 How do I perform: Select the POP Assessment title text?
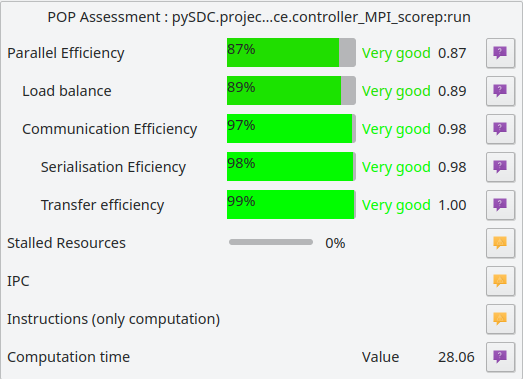pyautogui.click(x=259, y=17)
